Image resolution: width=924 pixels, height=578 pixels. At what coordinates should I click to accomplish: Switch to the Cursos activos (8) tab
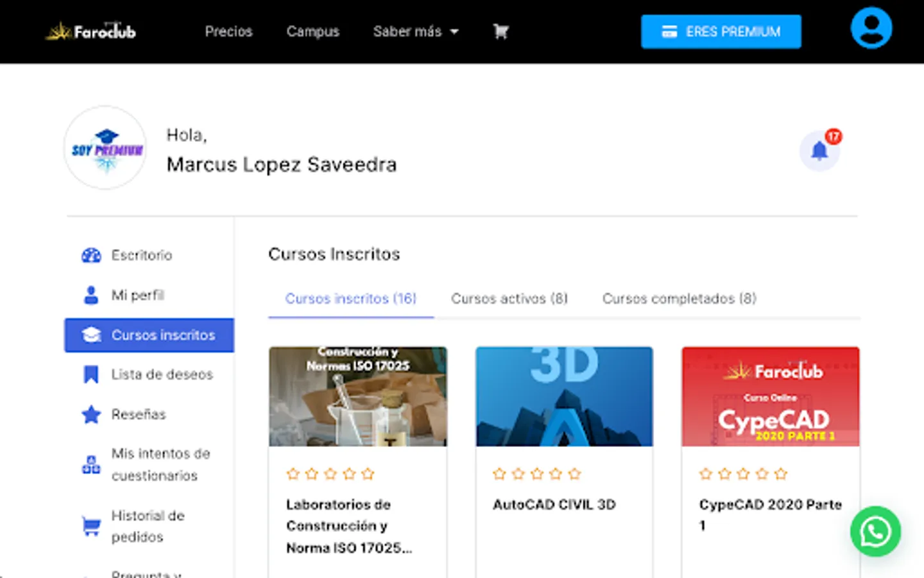pyautogui.click(x=509, y=299)
